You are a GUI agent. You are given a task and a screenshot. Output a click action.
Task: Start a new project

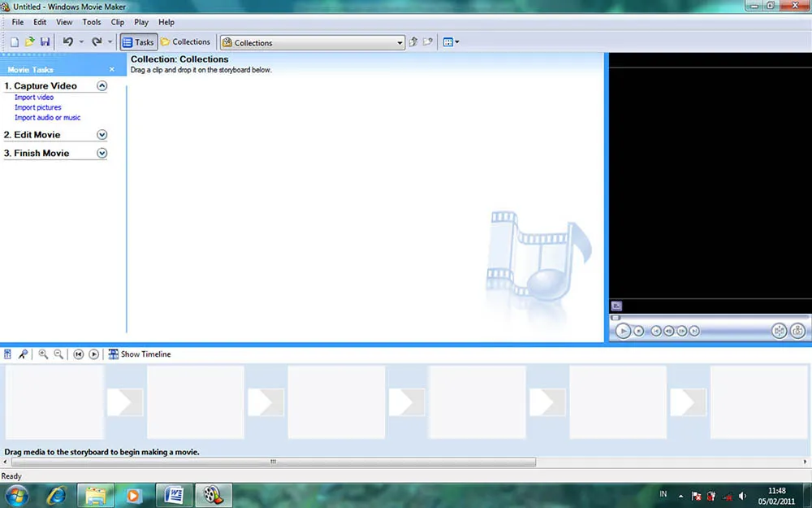point(14,41)
